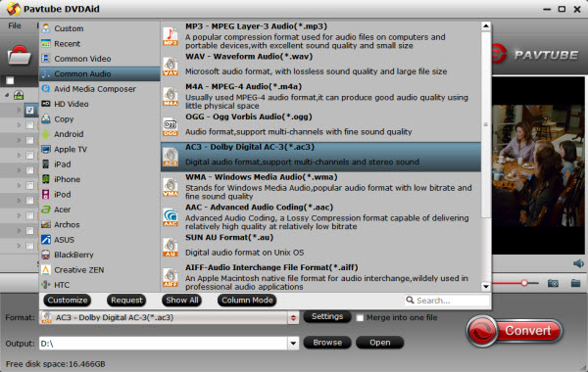Click the Output path field
Viewport: 588px width, 372px height.
[x=164, y=343]
